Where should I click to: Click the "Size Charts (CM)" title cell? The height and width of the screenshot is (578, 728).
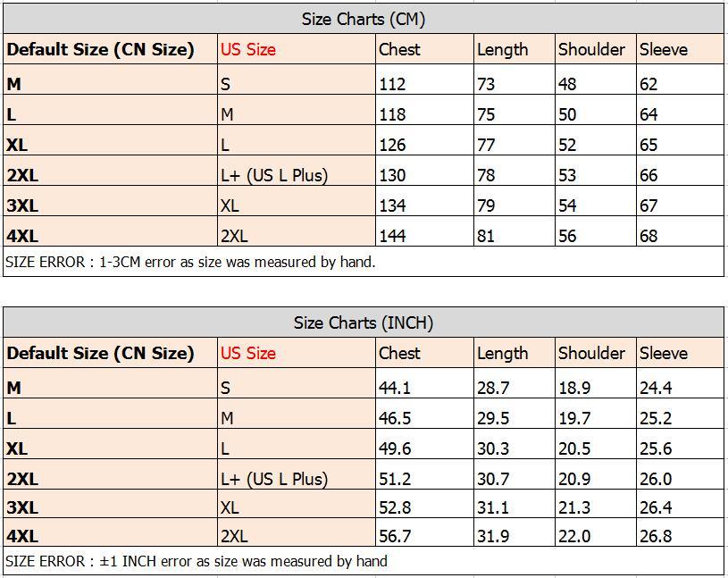(x=363, y=19)
